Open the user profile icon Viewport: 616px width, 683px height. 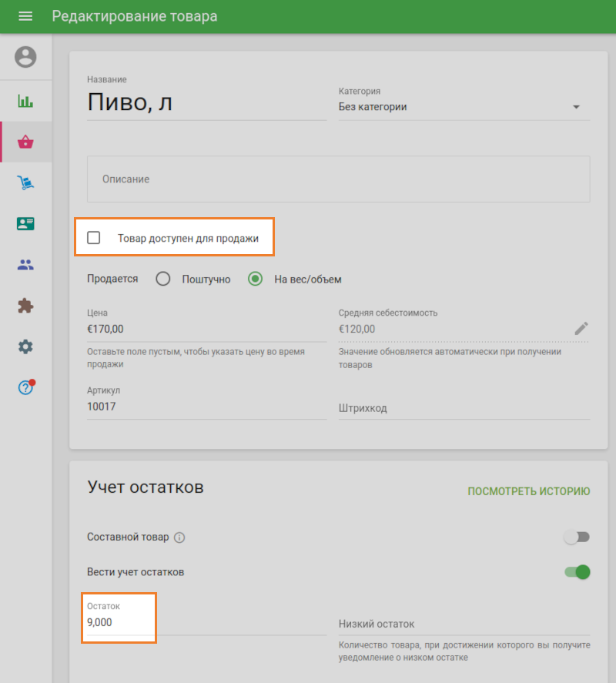[25, 57]
